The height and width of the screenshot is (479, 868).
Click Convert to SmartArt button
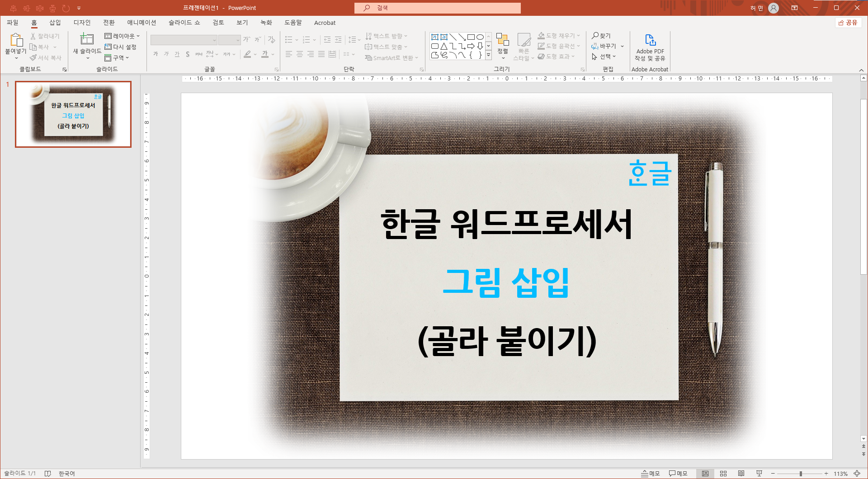392,58
